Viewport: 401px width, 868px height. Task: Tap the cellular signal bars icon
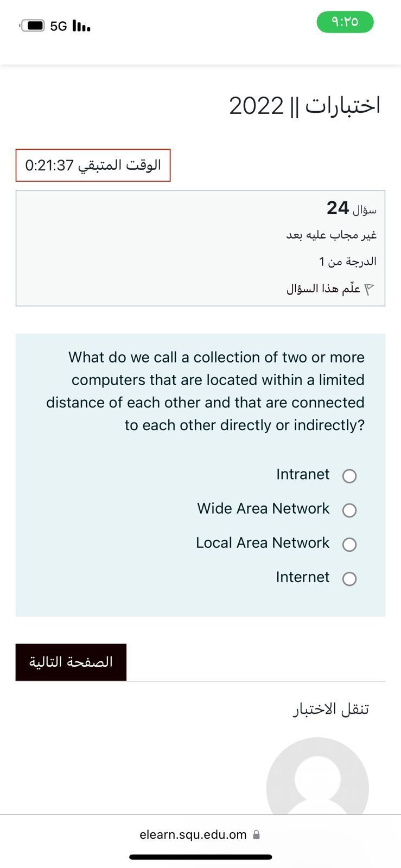click(x=81, y=25)
